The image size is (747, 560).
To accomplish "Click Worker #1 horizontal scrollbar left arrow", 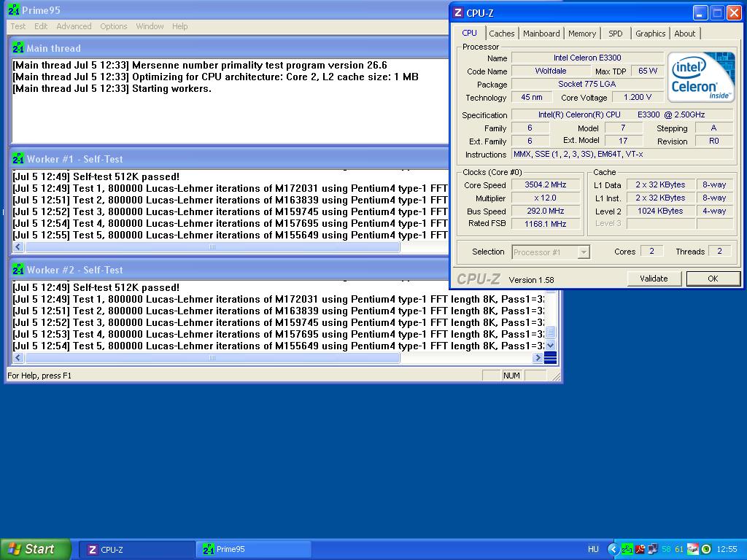I will [18, 246].
